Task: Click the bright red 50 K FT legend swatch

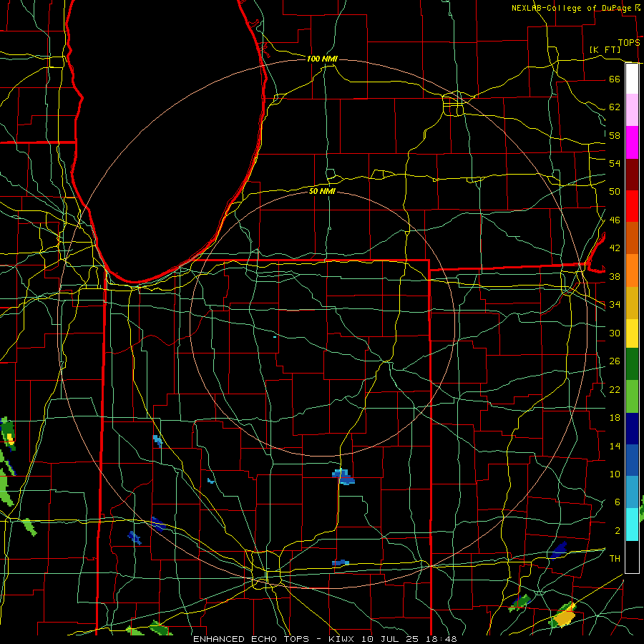Action: tap(632, 206)
